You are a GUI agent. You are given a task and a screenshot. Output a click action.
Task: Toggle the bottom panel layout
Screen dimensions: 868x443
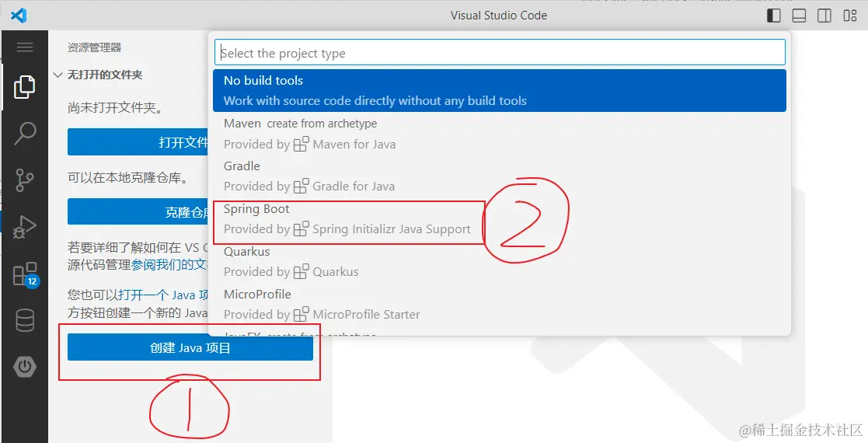click(x=799, y=16)
